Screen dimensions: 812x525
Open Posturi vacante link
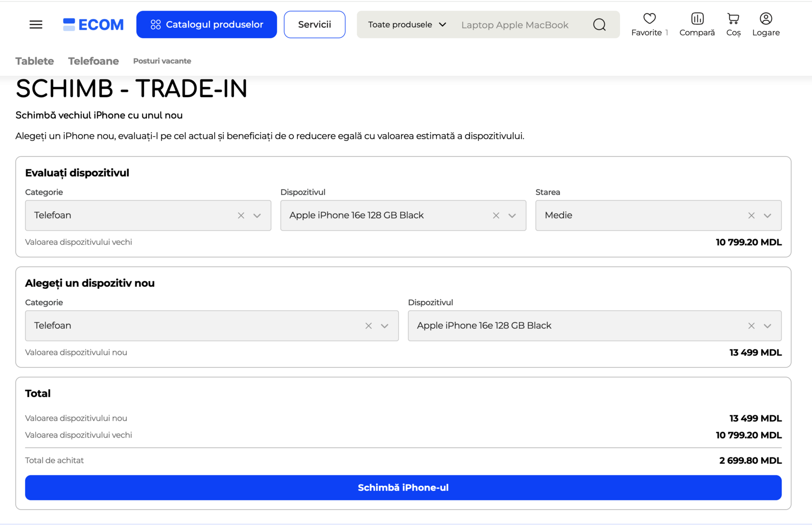click(162, 61)
